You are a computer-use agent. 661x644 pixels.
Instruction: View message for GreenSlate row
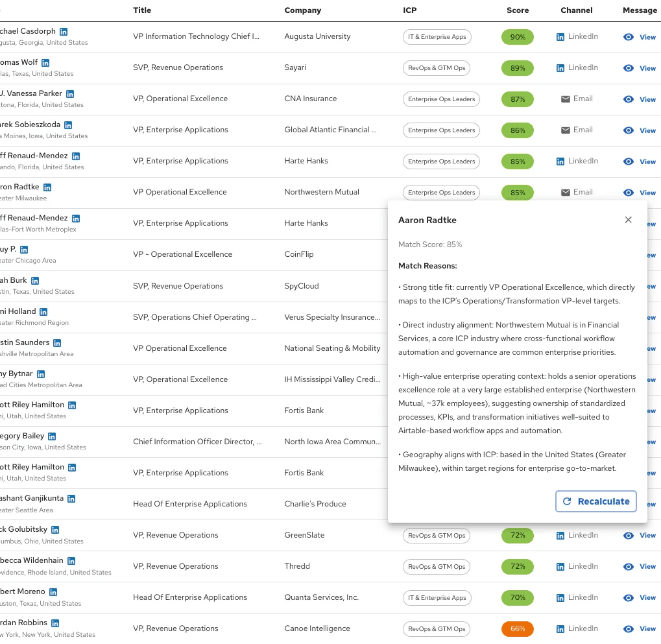pyautogui.click(x=640, y=536)
